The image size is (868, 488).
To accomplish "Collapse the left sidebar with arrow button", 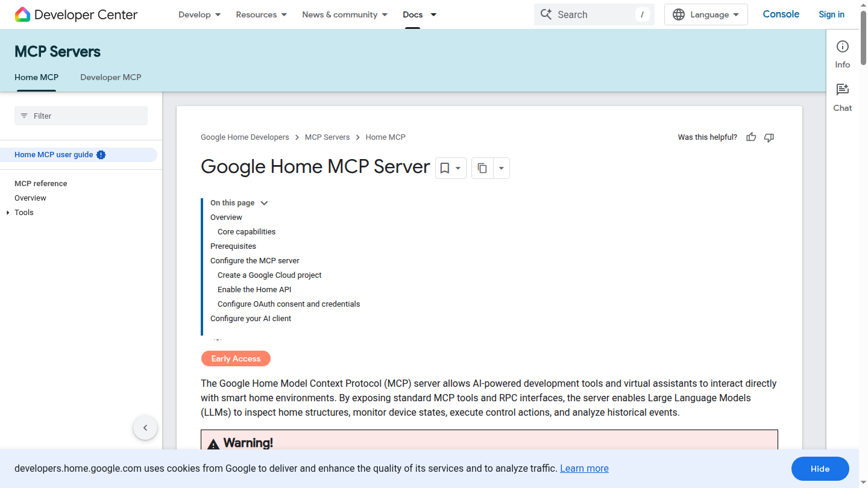I will pyautogui.click(x=145, y=428).
